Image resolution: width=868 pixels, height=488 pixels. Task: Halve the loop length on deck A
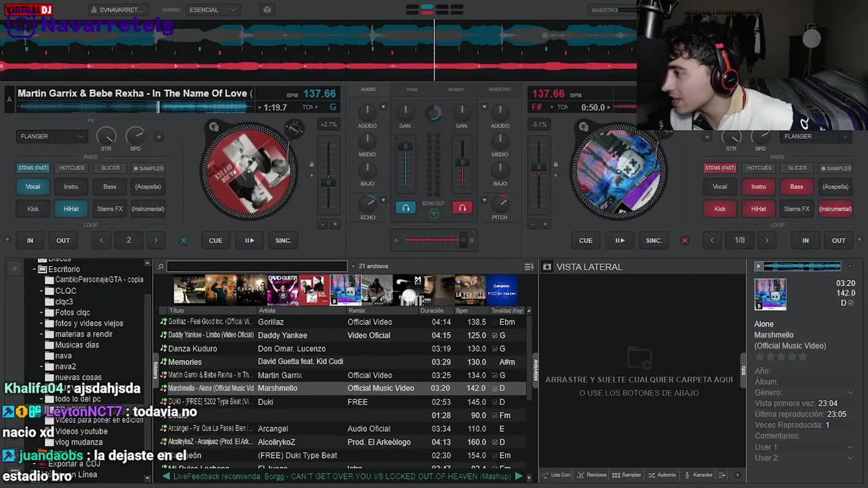[x=102, y=241]
